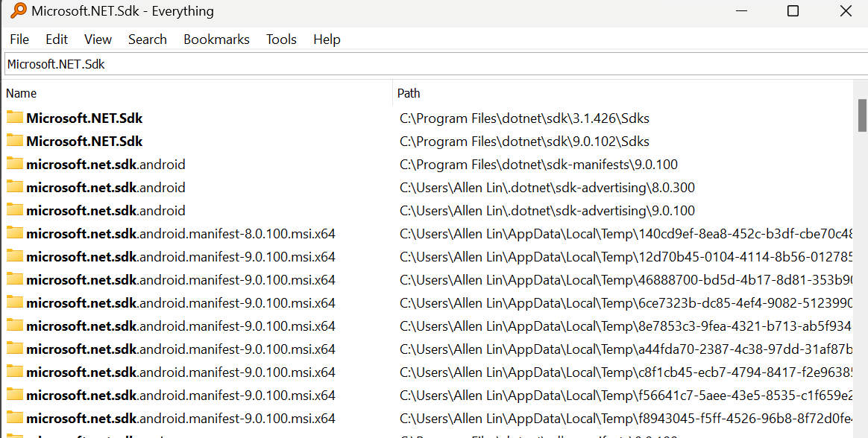Viewport: 868px width, 438px height.
Task: Click the Everything magnifier app icon in title bar
Action: [18, 11]
